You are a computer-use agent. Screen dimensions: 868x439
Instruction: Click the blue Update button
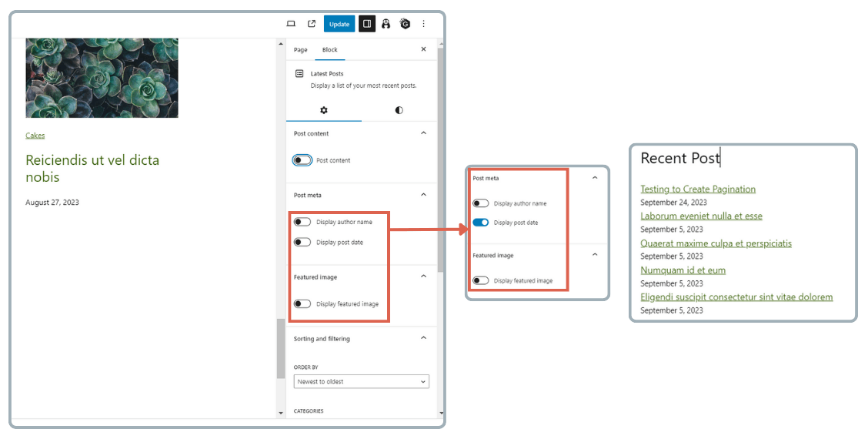[x=339, y=24]
